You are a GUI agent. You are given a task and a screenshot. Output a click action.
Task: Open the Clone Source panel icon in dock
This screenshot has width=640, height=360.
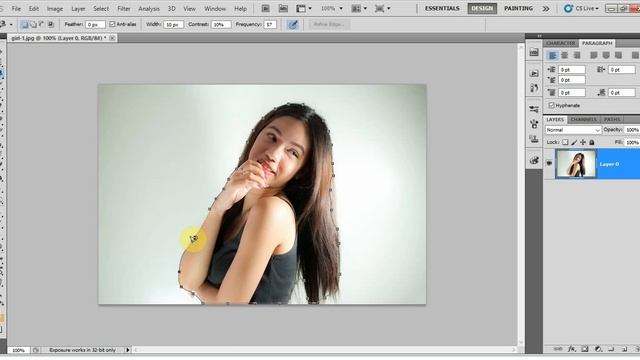(534, 139)
